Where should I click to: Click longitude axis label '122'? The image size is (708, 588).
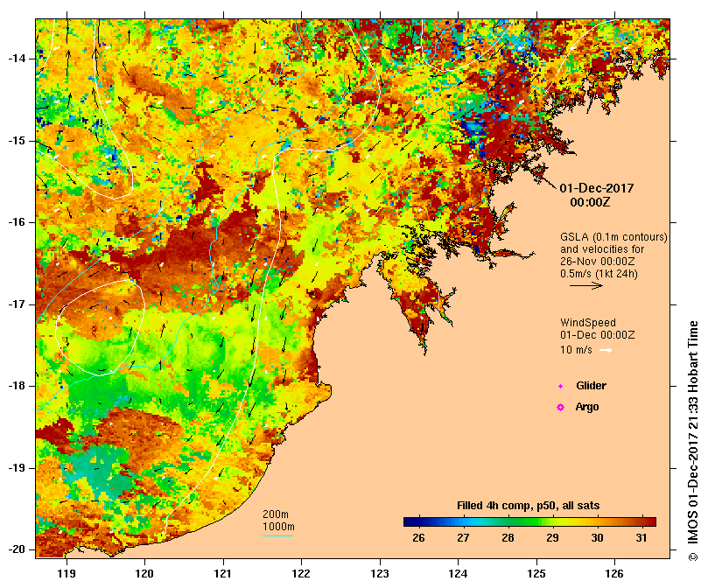point(301,573)
